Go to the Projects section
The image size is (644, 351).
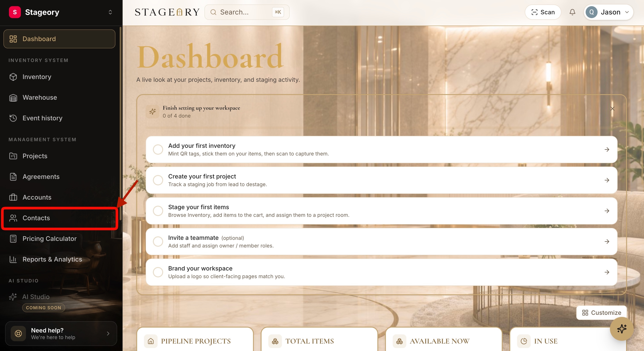click(59, 156)
